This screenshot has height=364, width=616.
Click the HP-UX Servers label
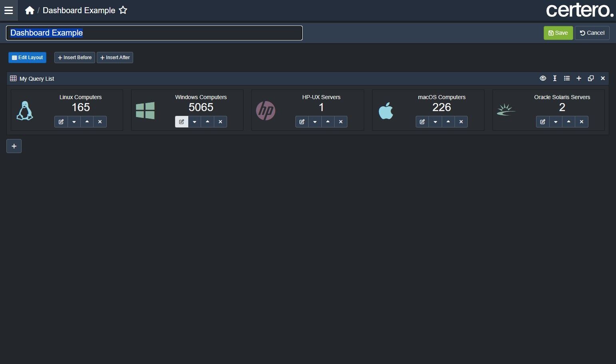321,97
